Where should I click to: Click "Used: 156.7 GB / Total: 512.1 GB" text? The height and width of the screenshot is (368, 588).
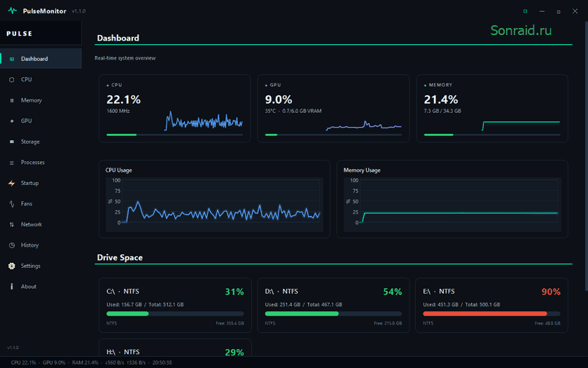[x=145, y=304]
